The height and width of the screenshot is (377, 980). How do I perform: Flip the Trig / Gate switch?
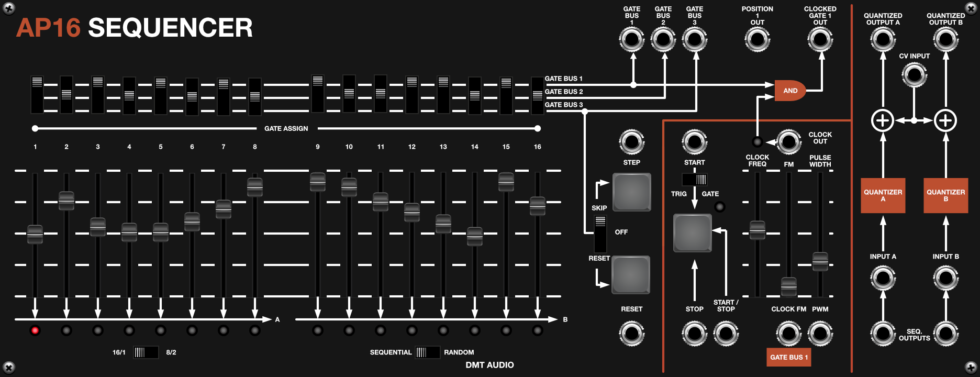coord(695,180)
